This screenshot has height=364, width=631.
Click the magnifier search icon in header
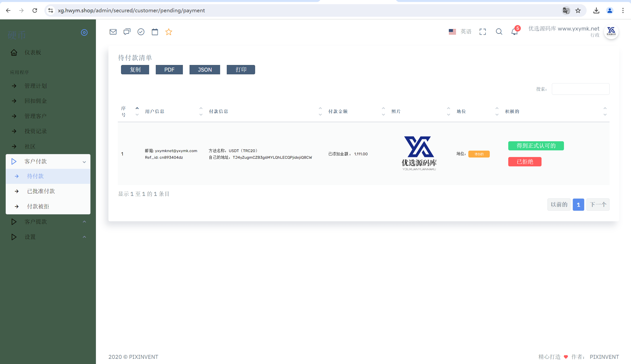pyautogui.click(x=499, y=32)
